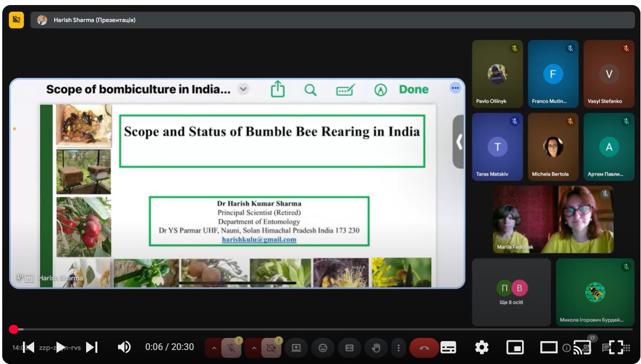The height and width of the screenshot is (364, 641).
Task: Open the blue three-dots options bubble
Action: pos(455,88)
